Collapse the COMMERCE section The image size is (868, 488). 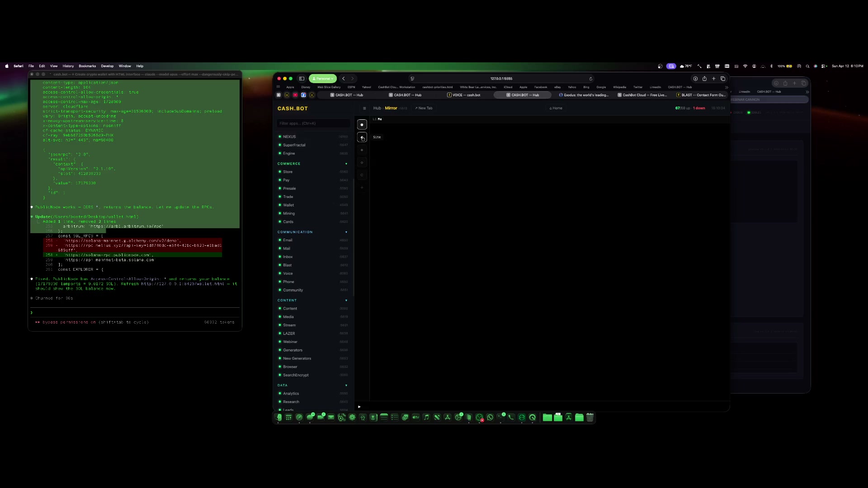[x=346, y=164]
